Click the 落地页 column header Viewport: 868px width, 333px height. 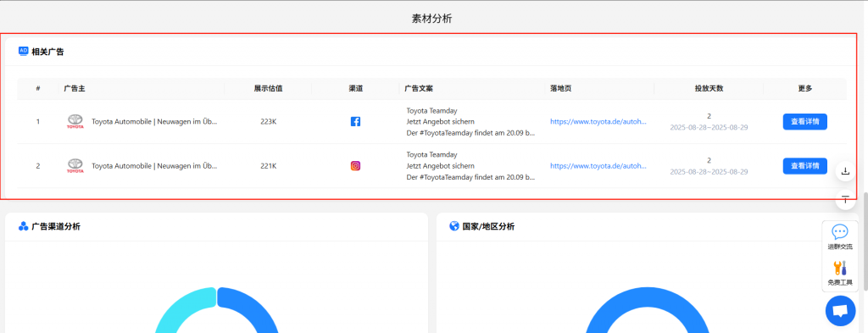[x=560, y=88]
